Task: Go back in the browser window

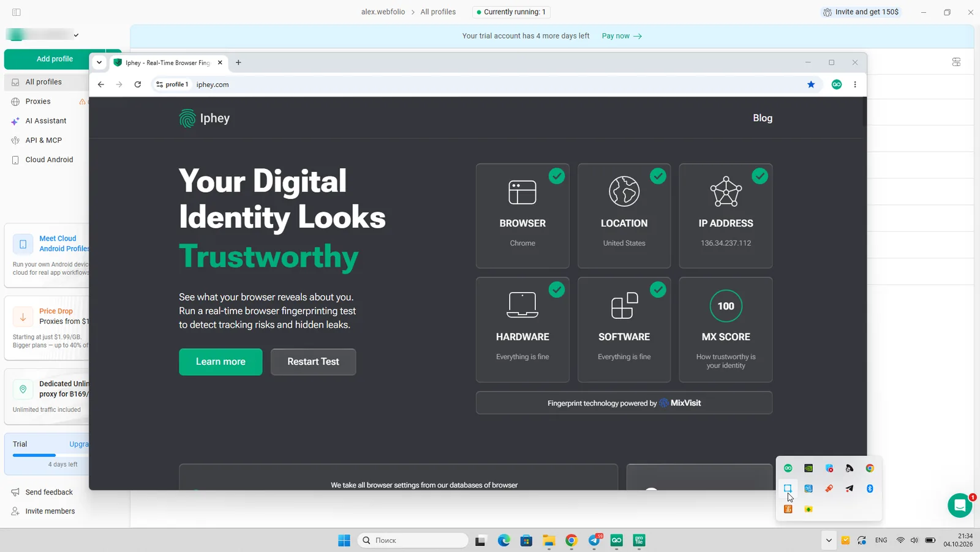Action: click(x=101, y=84)
